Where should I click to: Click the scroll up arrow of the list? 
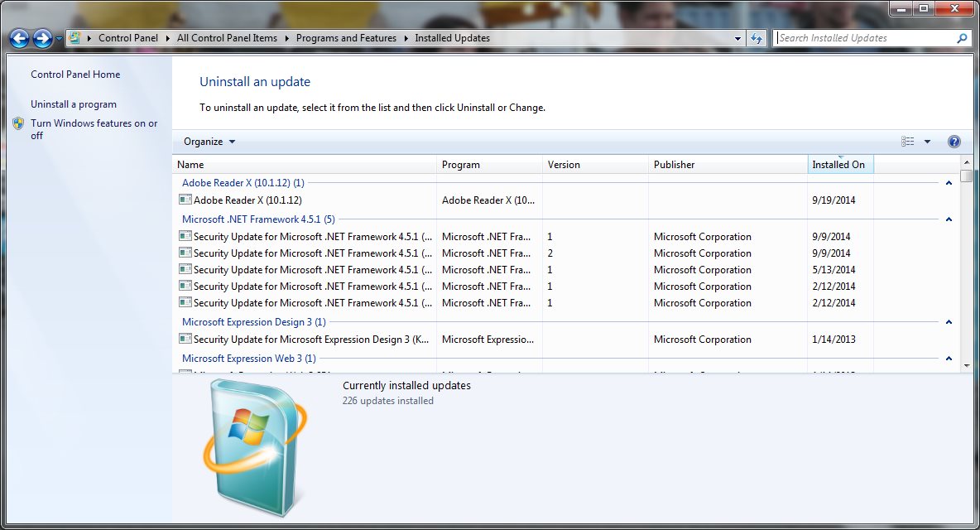pyautogui.click(x=967, y=162)
